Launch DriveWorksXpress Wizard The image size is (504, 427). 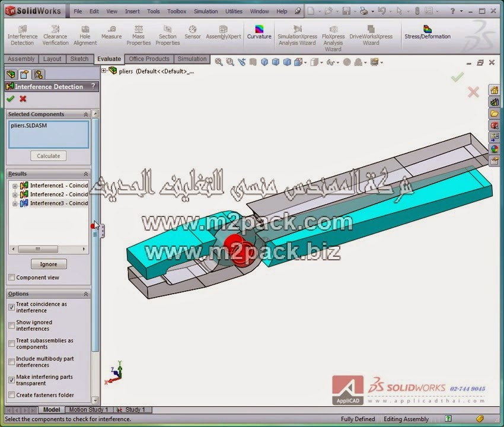[371, 36]
